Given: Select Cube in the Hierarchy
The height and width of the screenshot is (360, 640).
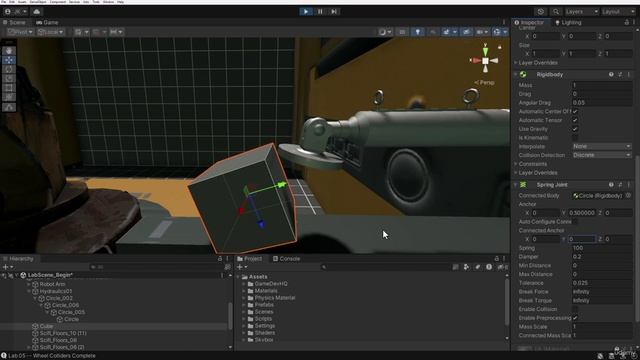Looking at the screenshot, I should pyautogui.click(x=46, y=326).
